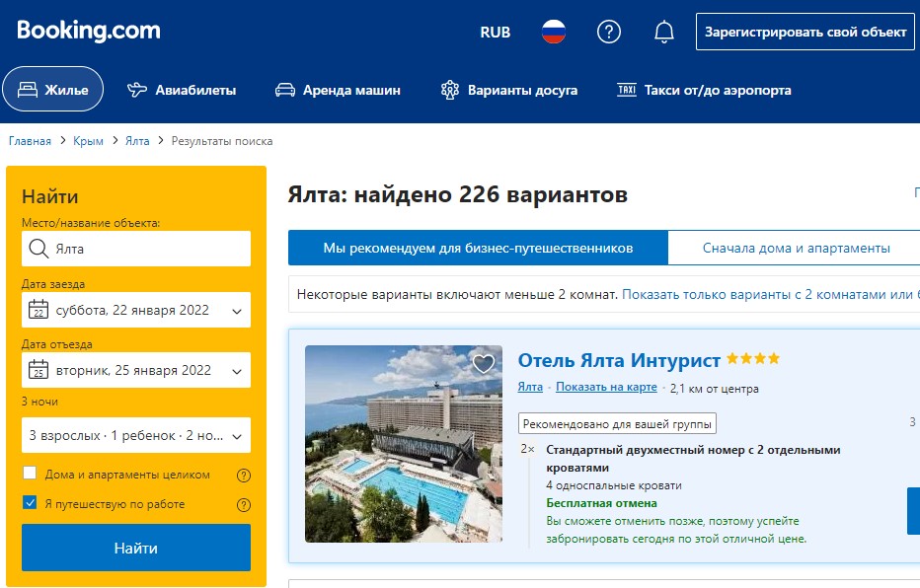Open the Отель Ялта Интурист photo thumbnail
The image size is (920, 588).
pyautogui.click(x=404, y=444)
